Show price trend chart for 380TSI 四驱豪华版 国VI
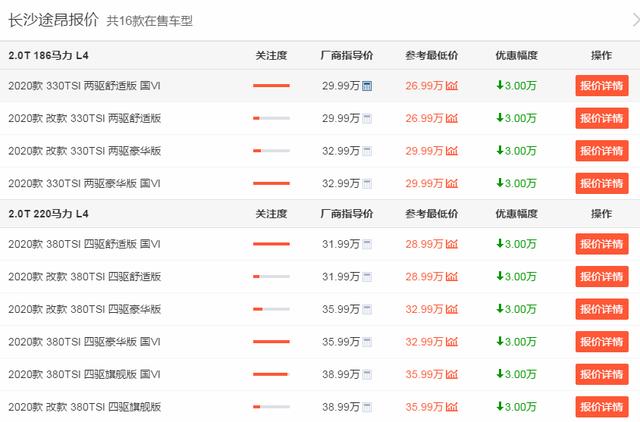This screenshot has width=640, height=422. (452, 342)
